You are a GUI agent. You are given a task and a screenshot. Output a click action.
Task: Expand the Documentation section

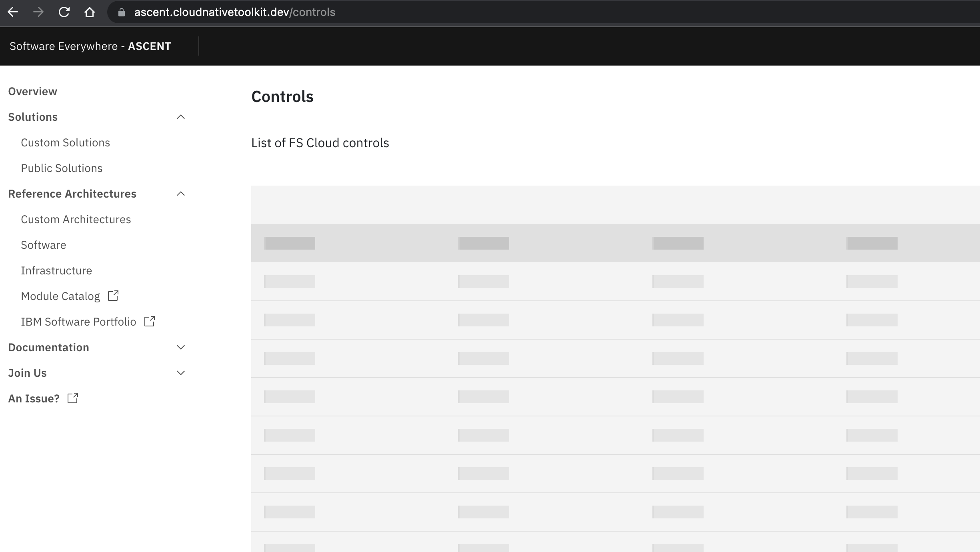click(x=181, y=347)
